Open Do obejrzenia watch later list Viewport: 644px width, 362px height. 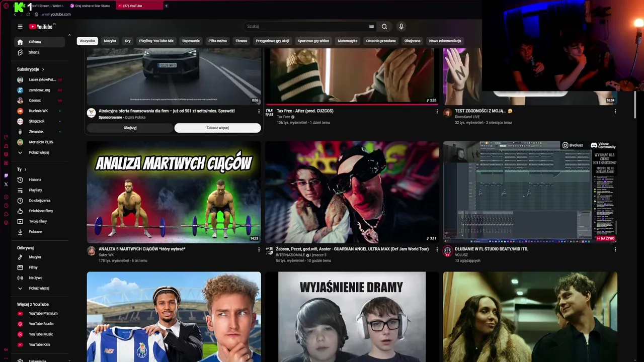(40, 201)
